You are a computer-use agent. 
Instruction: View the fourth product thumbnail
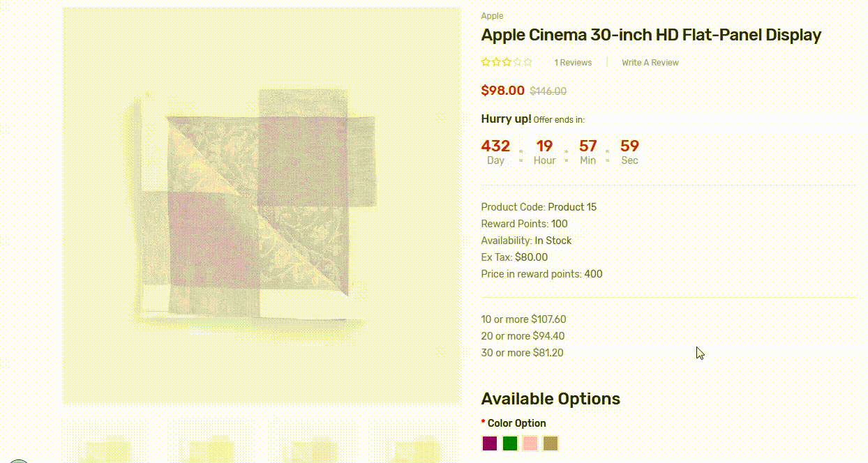[x=417, y=442]
